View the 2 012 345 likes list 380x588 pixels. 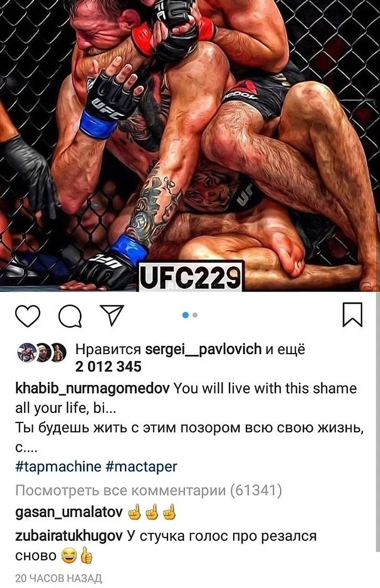108,367
